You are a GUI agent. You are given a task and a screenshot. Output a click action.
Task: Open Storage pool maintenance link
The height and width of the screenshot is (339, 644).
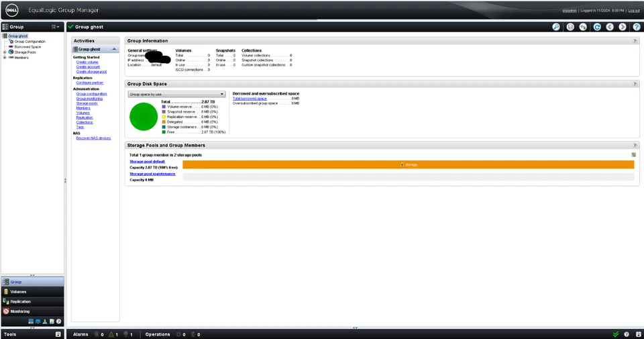(152, 174)
